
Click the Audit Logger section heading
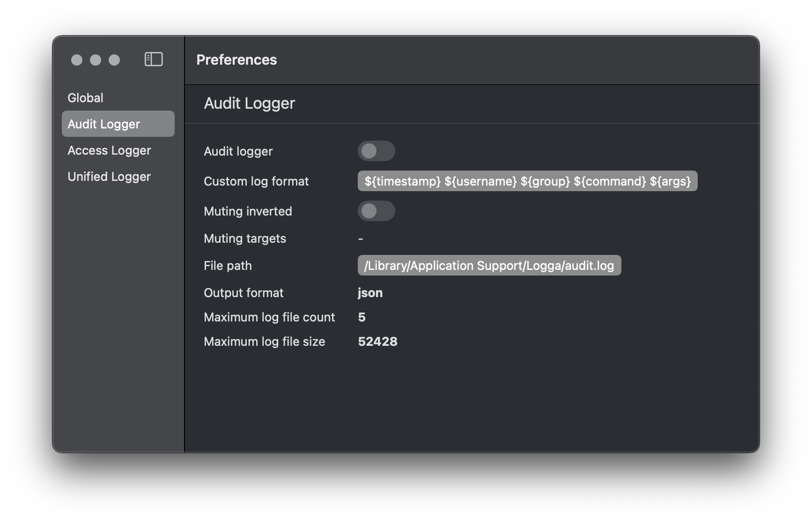click(x=249, y=104)
